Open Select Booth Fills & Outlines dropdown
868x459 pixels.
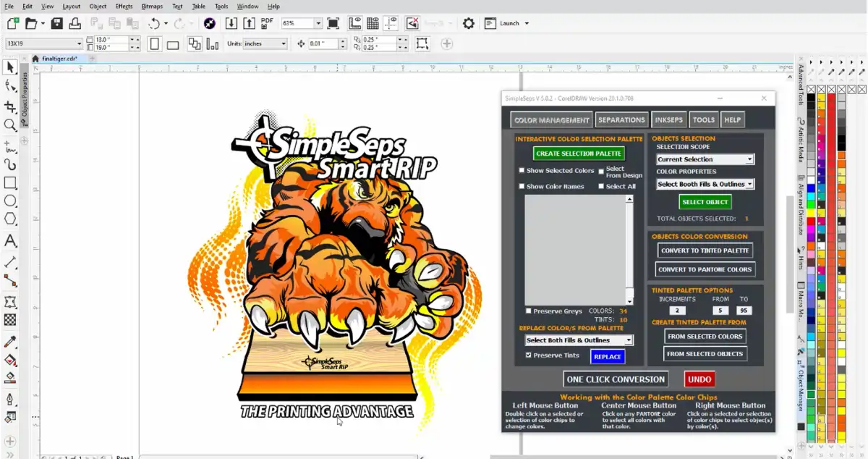coord(705,184)
